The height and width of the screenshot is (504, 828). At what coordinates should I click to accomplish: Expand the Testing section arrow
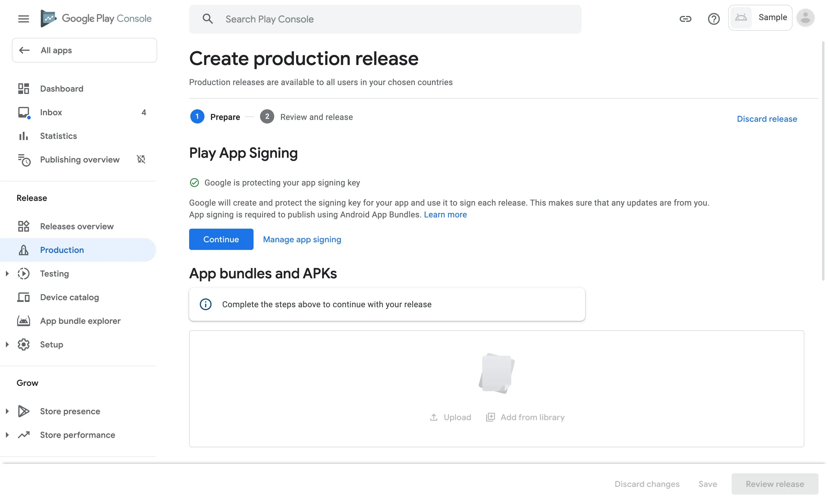(x=7, y=274)
